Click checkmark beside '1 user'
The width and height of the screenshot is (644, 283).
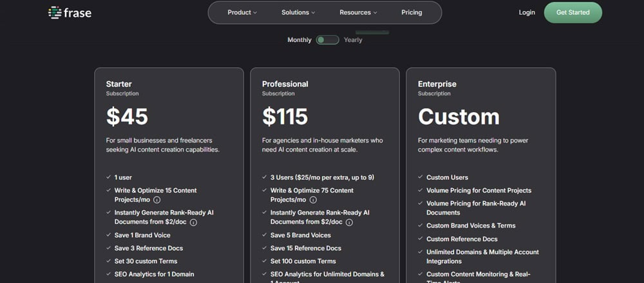pyautogui.click(x=108, y=177)
